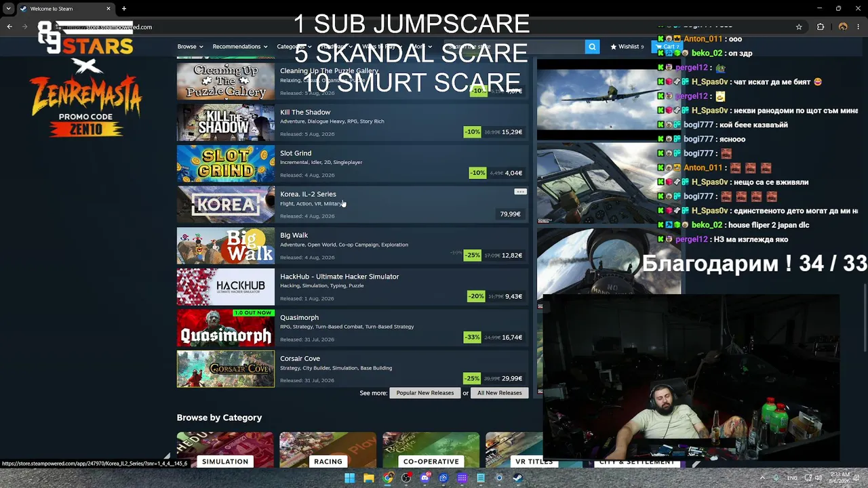868x488 pixels.
Task: Open the Chrome profile avatar
Action: point(843,27)
